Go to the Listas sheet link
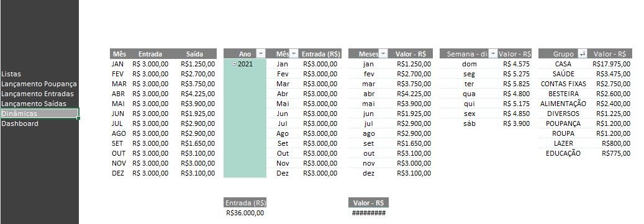 (x=11, y=74)
